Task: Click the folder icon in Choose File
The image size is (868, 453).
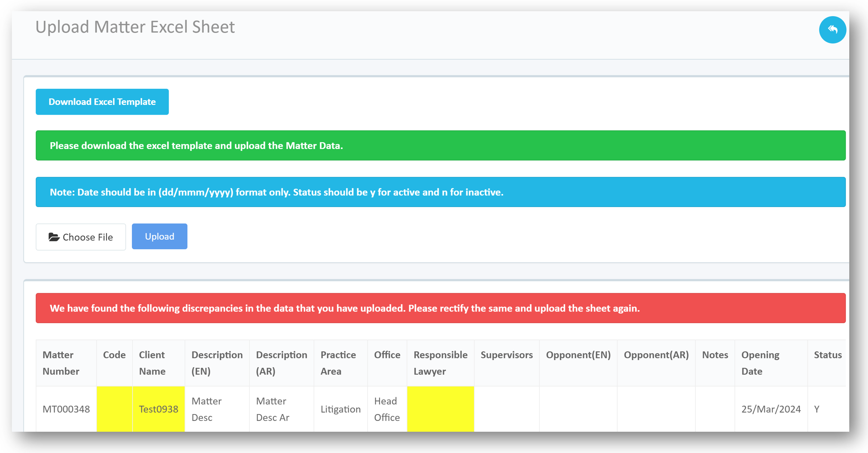Action: coord(54,237)
